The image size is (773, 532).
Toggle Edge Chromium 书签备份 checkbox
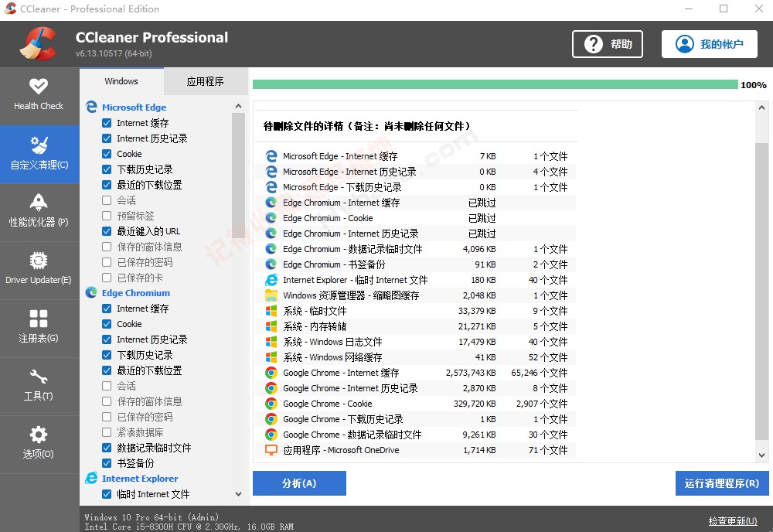[x=107, y=463]
